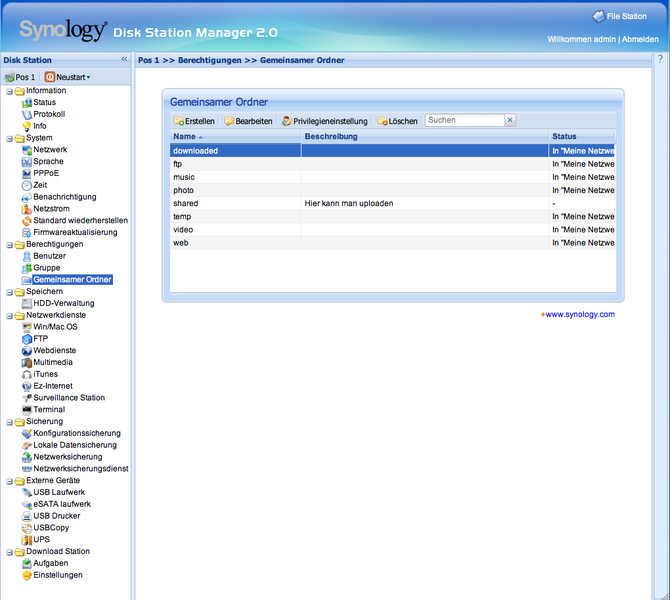Click the UPS icon in sidebar

[x=26, y=540]
